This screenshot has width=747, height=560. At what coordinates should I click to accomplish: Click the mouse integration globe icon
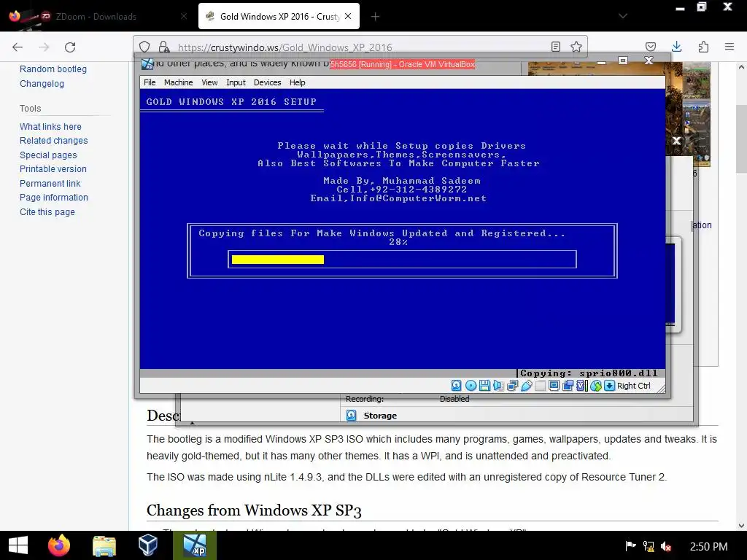[x=595, y=386]
